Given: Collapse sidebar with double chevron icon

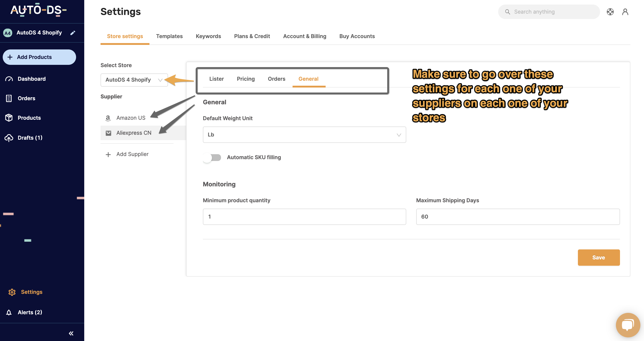Looking at the screenshot, I should click(x=71, y=333).
